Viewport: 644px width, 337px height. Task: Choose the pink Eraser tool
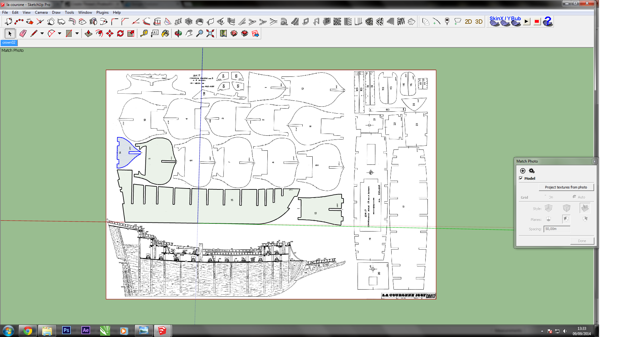(x=23, y=33)
